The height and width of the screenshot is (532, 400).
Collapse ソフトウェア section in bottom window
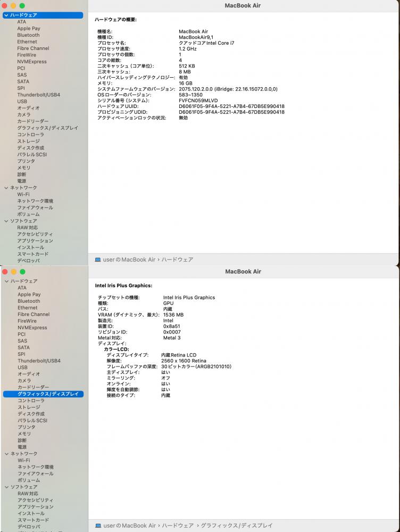pyautogui.click(x=6, y=487)
